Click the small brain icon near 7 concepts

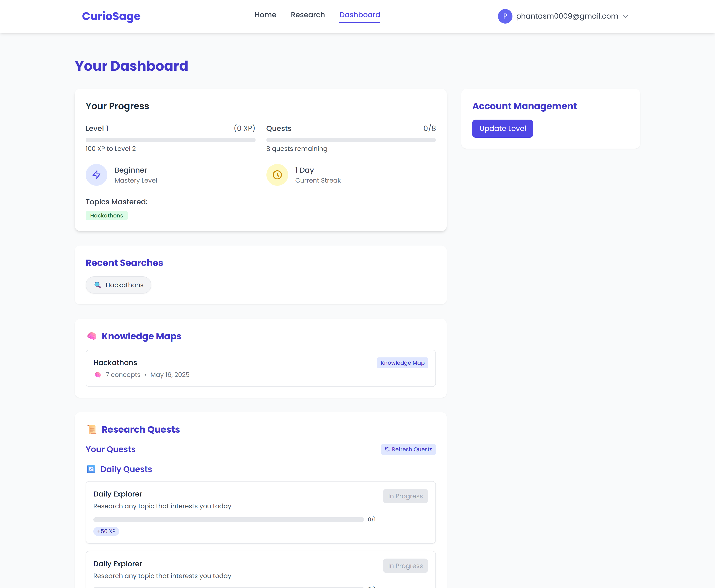coord(98,375)
